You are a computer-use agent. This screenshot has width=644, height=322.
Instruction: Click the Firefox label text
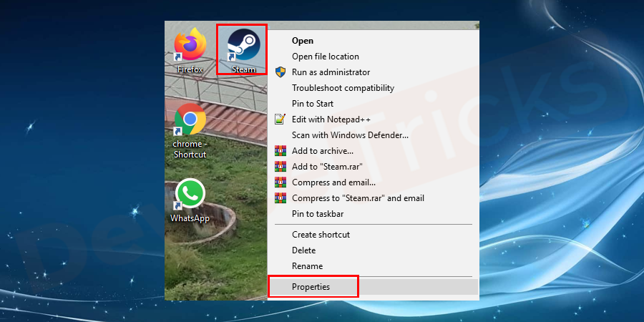click(x=190, y=69)
